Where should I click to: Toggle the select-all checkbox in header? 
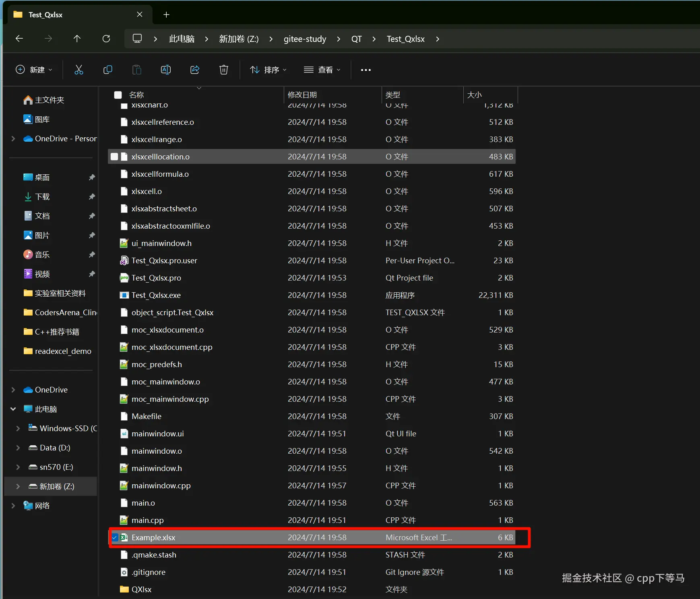[x=118, y=95]
